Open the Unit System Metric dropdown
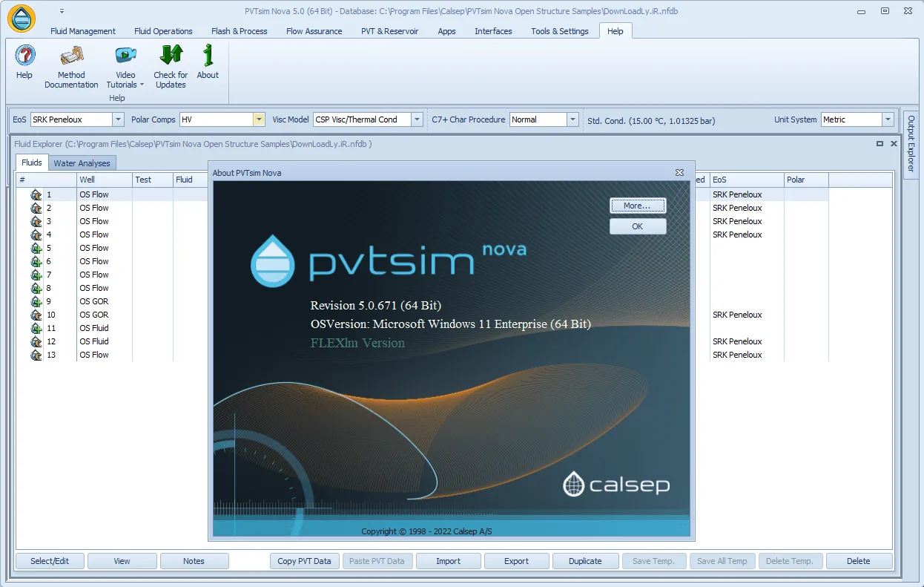This screenshot has width=924, height=587. point(888,119)
